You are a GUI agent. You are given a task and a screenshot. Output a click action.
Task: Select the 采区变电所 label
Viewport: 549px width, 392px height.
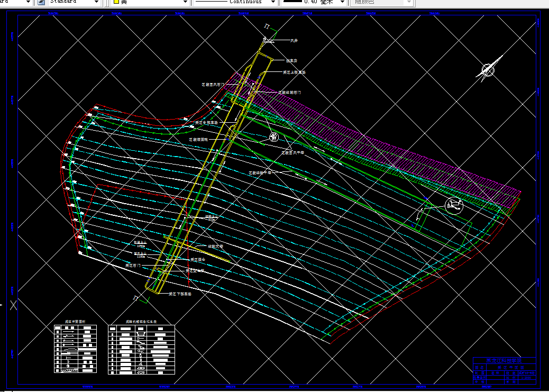click(195, 270)
